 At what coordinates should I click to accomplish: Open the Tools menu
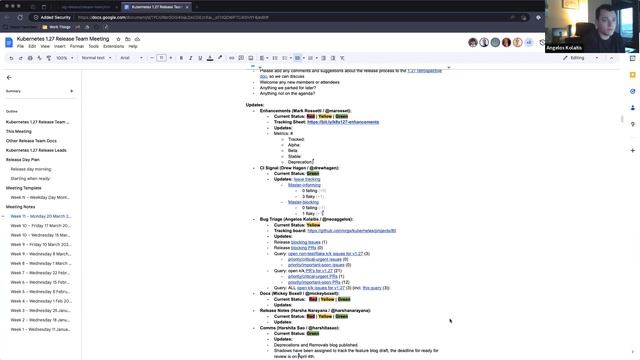point(93,47)
